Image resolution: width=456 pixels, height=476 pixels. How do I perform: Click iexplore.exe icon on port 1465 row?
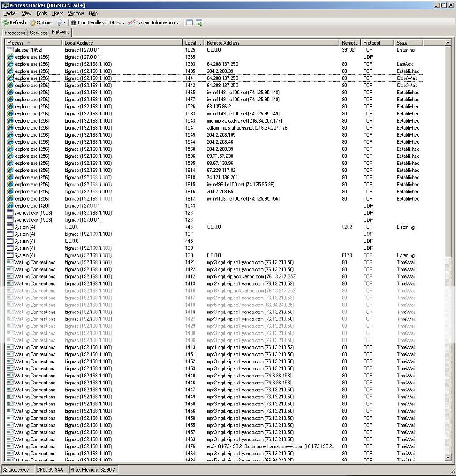(10, 92)
